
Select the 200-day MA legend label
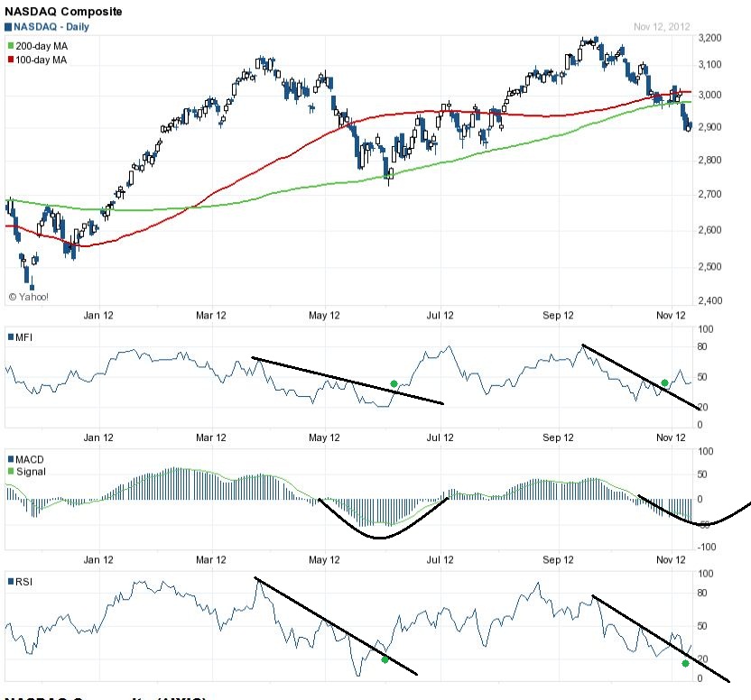(x=41, y=45)
